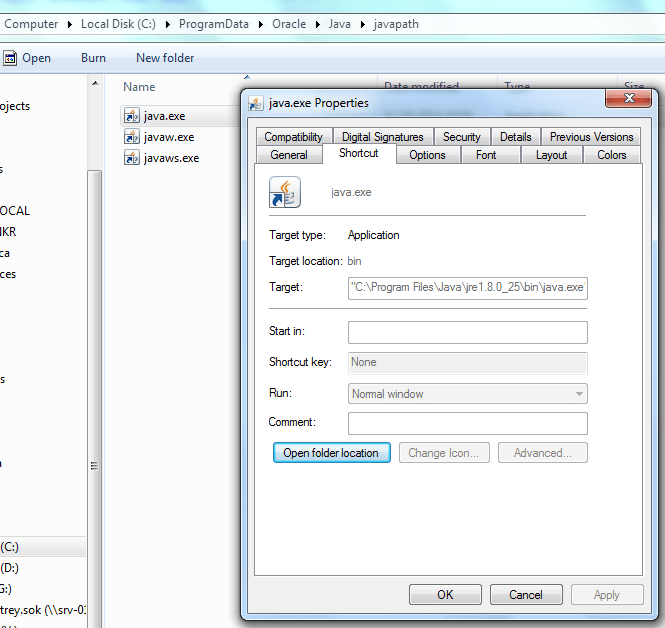Select the javaw.exe file name

pyautogui.click(x=169, y=137)
